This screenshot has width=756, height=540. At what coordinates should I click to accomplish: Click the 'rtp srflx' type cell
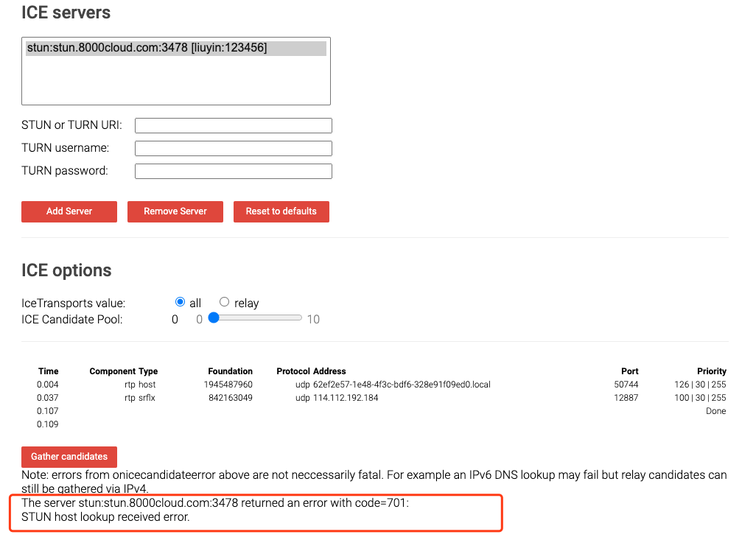tap(140, 398)
